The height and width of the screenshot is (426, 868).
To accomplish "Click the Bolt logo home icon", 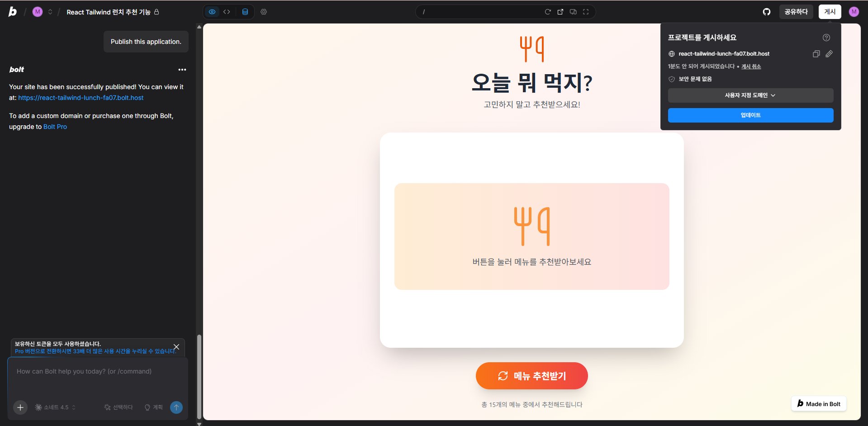I will click(x=13, y=12).
